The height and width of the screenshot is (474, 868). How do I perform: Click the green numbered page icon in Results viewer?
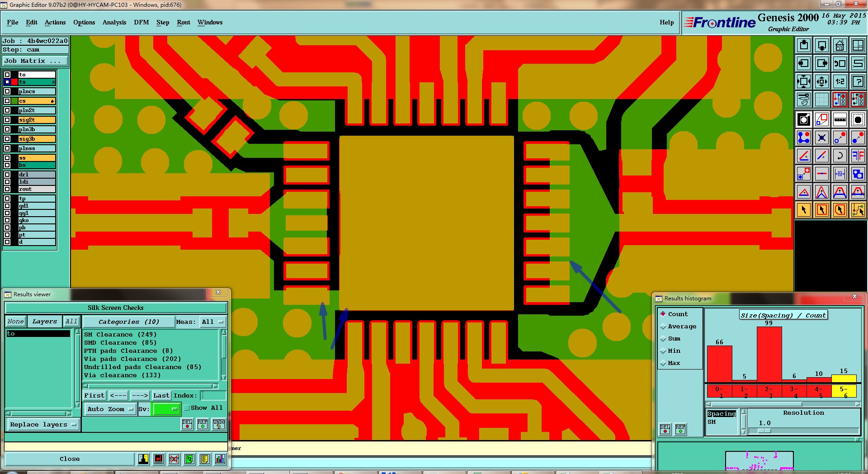click(x=189, y=459)
